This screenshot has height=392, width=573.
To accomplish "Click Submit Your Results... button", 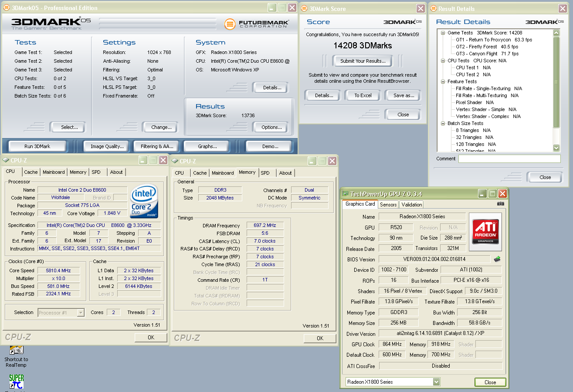I will coord(363,61).
